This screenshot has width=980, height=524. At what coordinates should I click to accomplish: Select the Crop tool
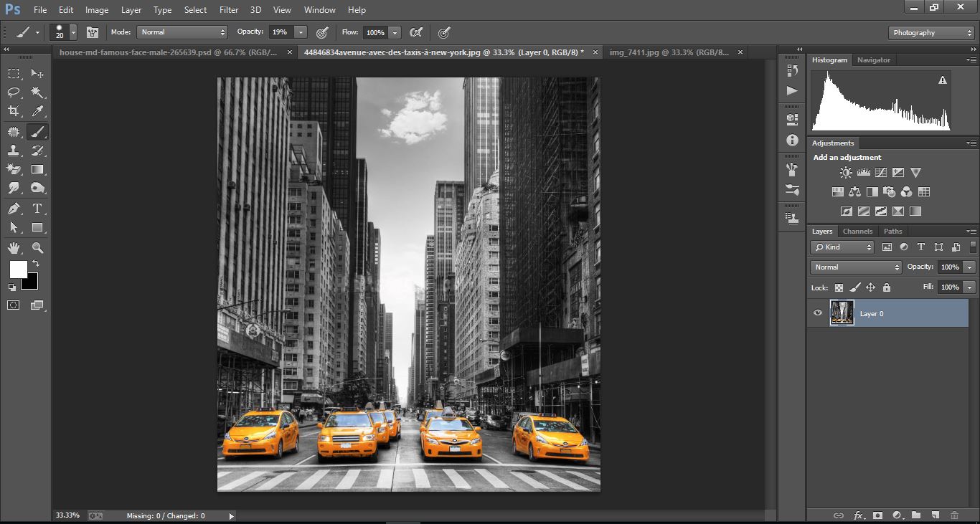[x=14, y=111]
